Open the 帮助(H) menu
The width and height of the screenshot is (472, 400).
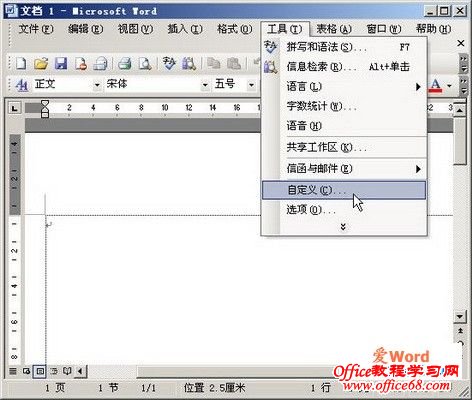[x=433, y=29]
